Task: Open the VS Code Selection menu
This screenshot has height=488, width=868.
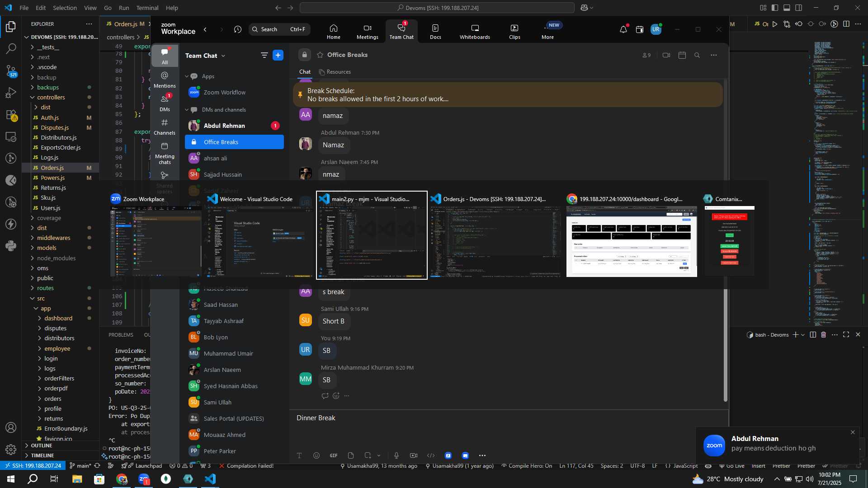Action: click(65, 8)
